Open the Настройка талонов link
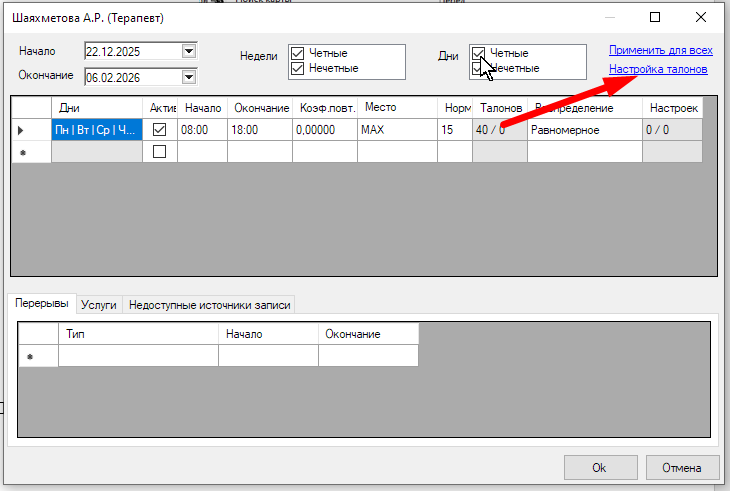Image resolution: width=730 pixels, height=491 pixels. tap(658, 70)
